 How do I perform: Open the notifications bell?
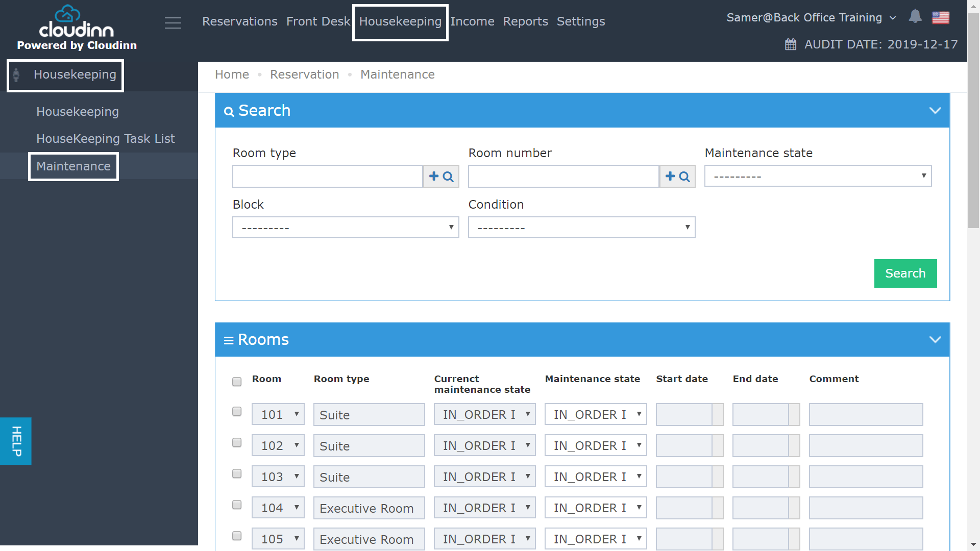[915, 17]
